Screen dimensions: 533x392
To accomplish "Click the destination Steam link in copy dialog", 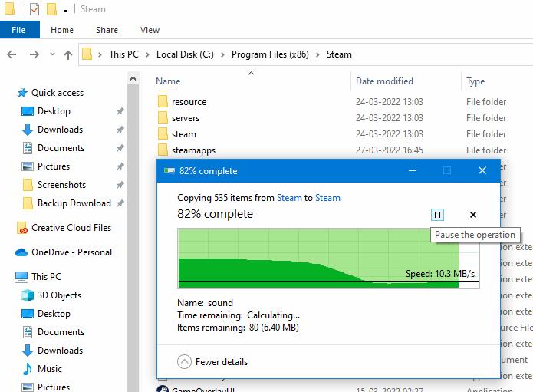I will click(327, 197).
